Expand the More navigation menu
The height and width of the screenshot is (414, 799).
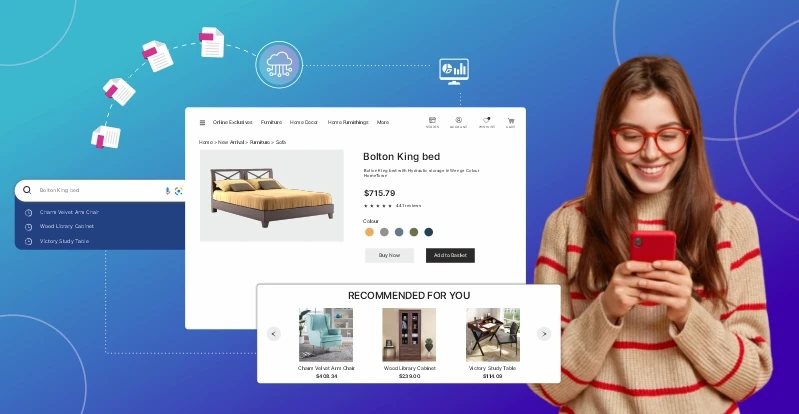coord(383,123)
